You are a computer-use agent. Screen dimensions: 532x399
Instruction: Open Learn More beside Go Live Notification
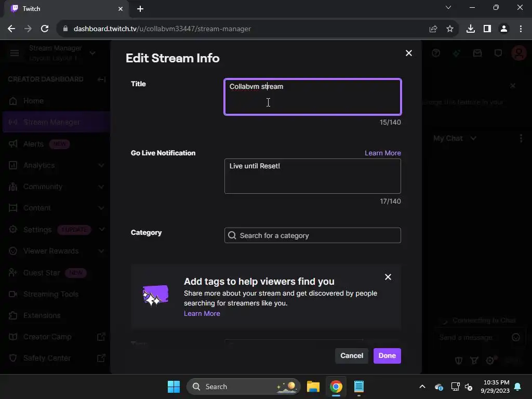(383, 153)
